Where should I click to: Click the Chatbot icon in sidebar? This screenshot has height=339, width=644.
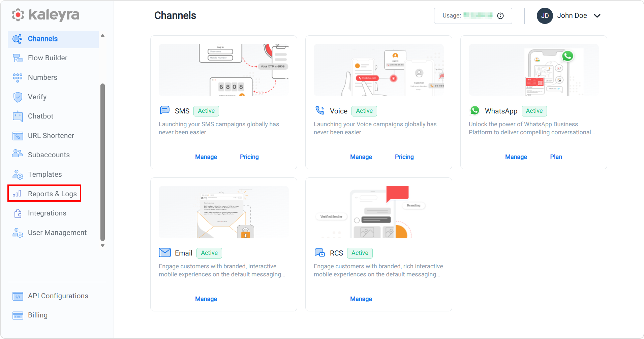[x=18, y=116]
